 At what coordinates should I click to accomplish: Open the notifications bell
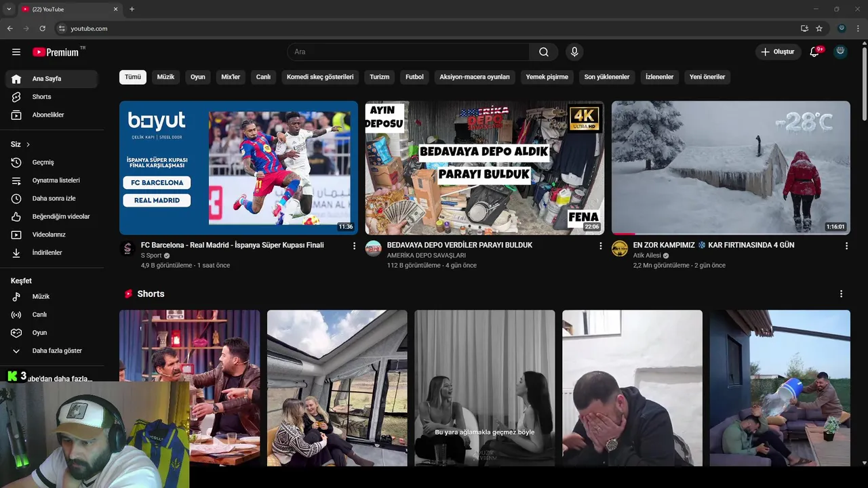(x=815, y=52)
